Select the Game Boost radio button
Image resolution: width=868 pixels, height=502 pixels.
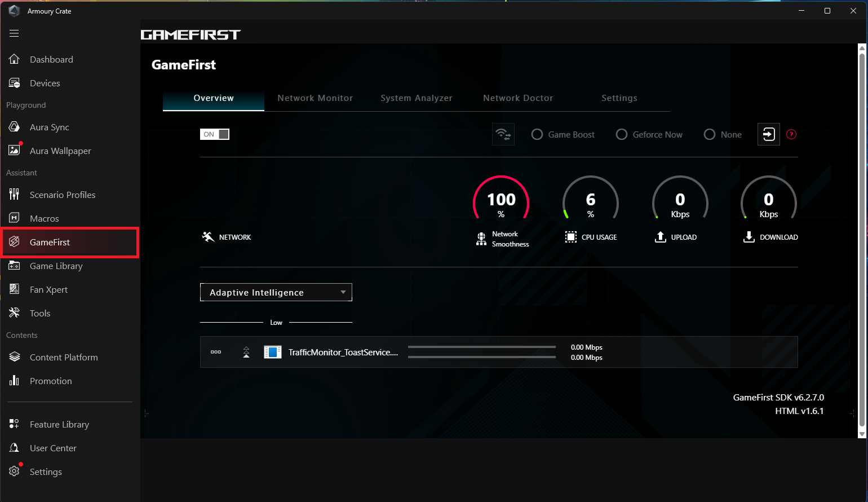537,134
